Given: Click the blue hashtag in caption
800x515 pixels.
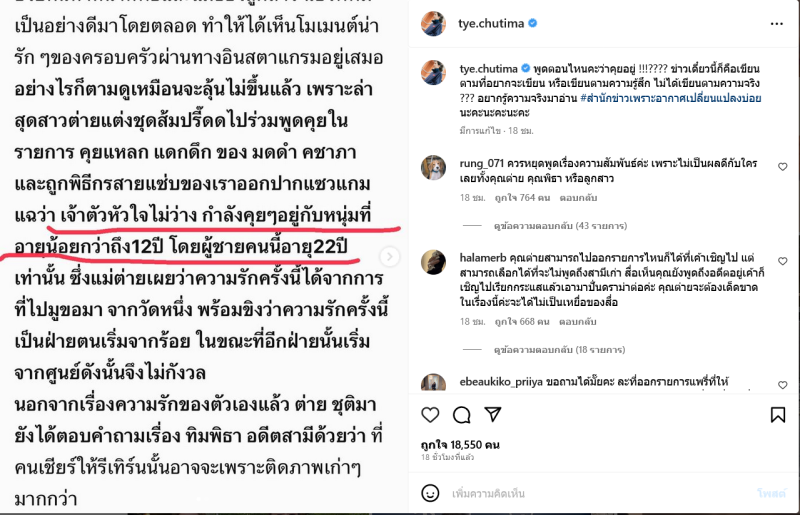Looking at the screenshot, I should 670,98.
